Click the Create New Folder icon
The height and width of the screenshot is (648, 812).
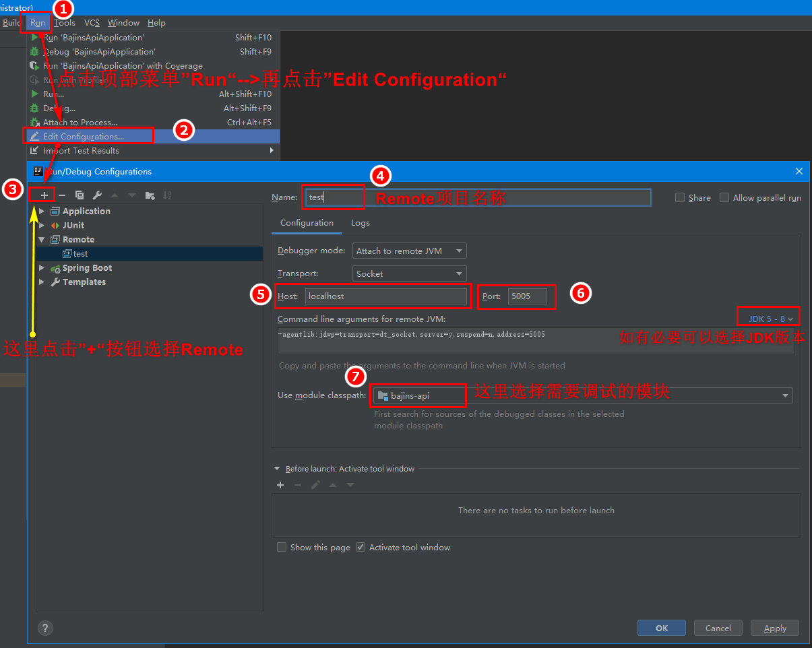[x=150, y=195]
